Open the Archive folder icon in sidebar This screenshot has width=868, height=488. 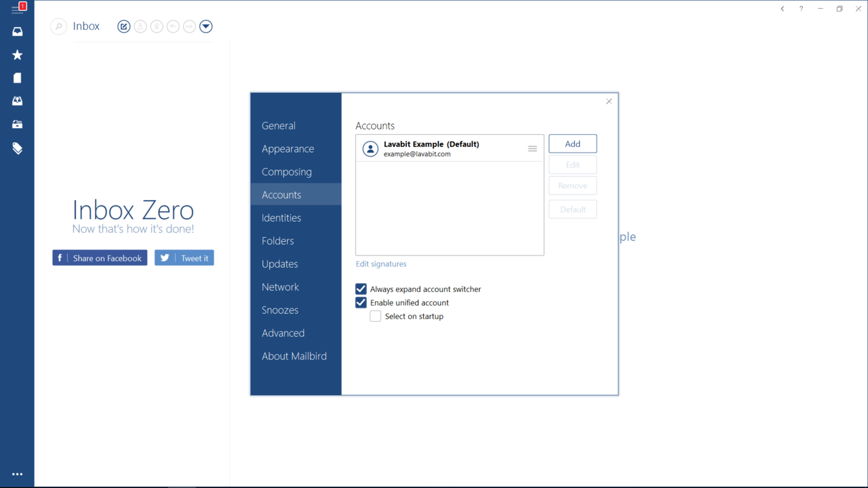pos(18,124)
